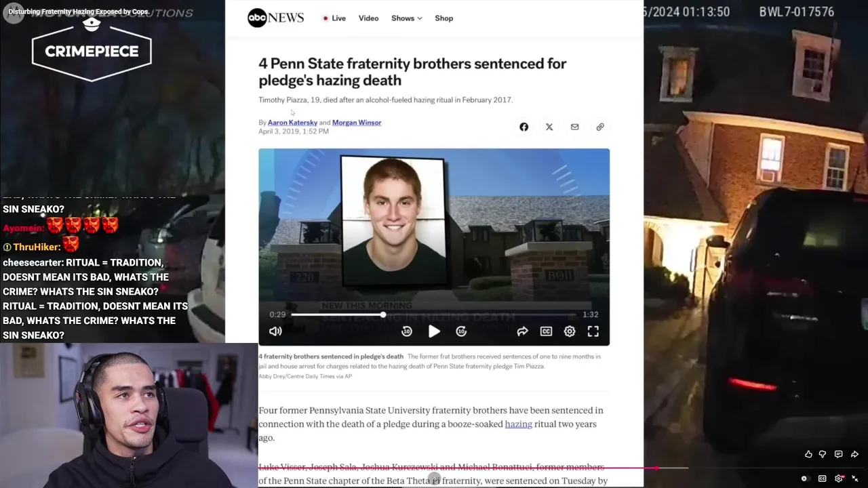
Task: Enter fullscreen on the news video
Action: (x=593, y=331)
